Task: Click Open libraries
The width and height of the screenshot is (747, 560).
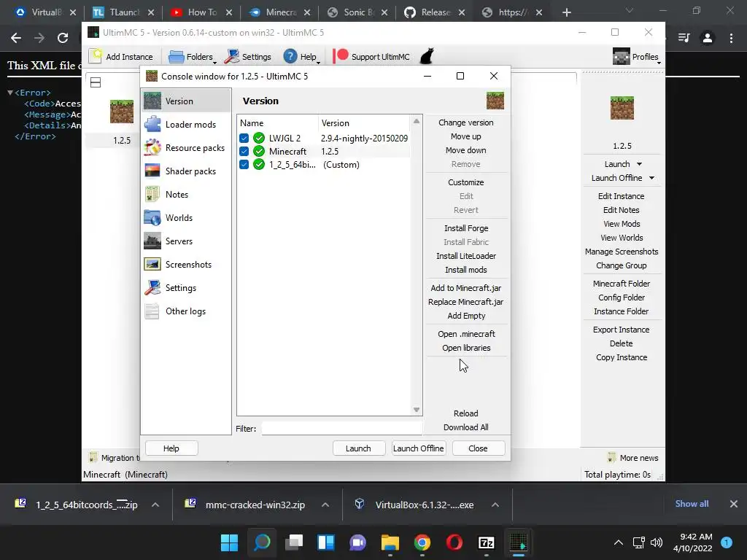Action: tap(466, 348)
